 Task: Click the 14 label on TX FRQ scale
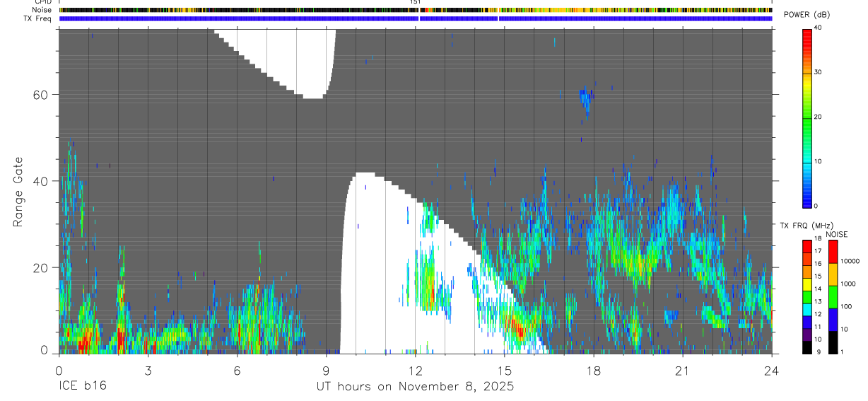819,289
